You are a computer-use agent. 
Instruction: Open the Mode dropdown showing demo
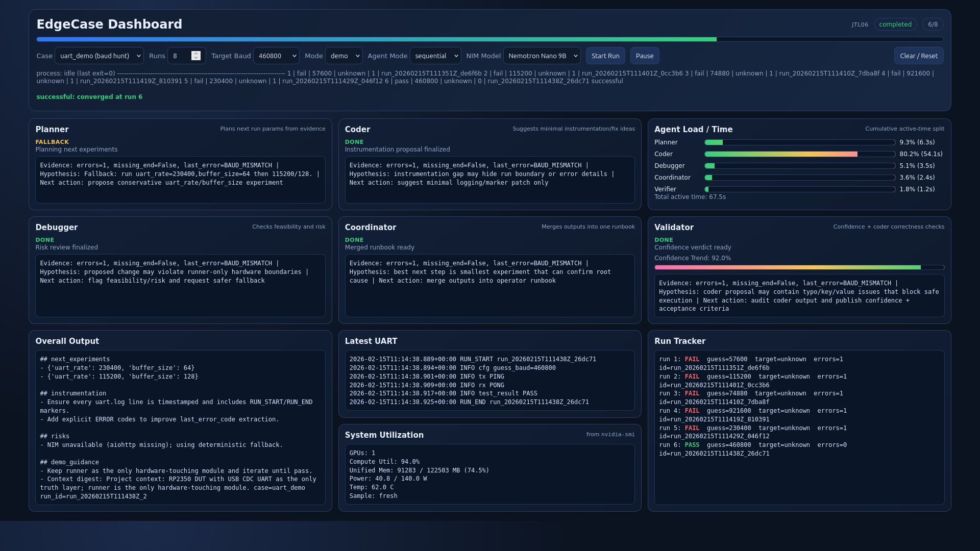(344, 56)
